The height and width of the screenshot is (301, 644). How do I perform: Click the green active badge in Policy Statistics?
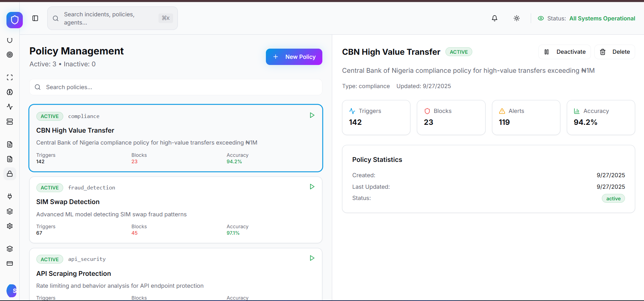point(613,199)
